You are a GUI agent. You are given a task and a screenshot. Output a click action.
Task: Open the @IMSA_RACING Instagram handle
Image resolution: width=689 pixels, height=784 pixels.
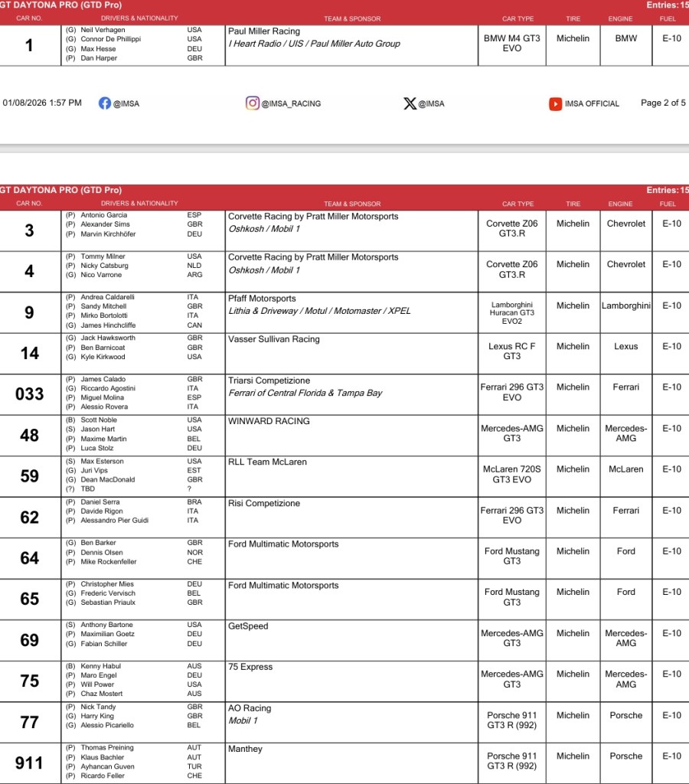point(291,103)
